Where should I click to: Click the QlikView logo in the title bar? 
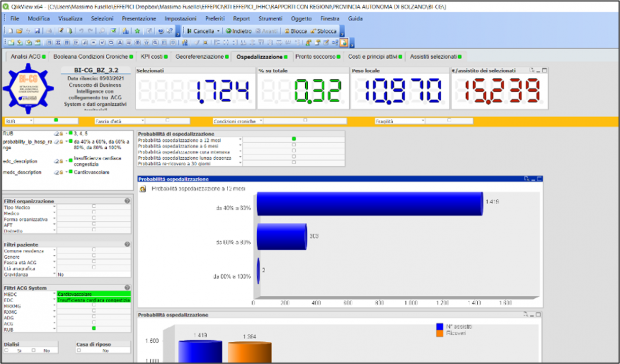pos(6,8)
